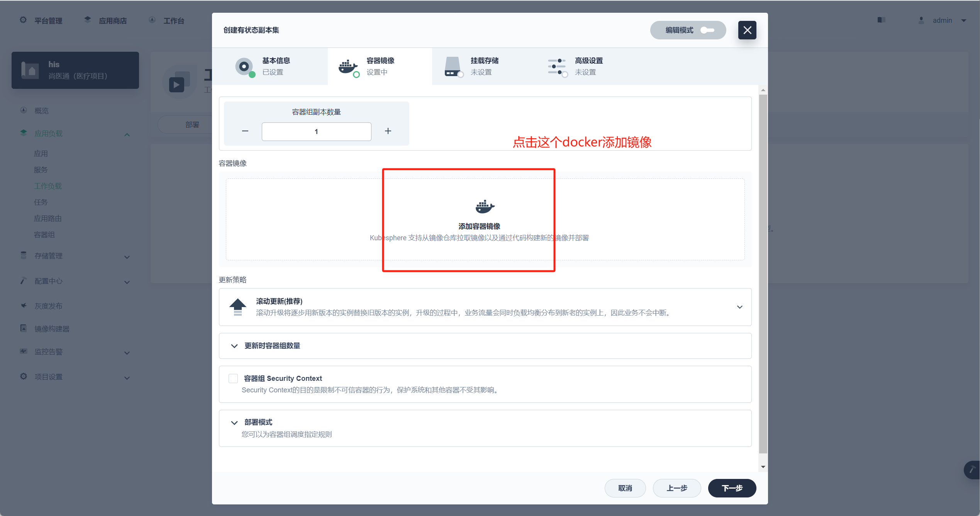Image resolution: width=980 pixels, height=516 pixels.
Task: Click the Docker whale add-image icon
Action: pos(485,207)
